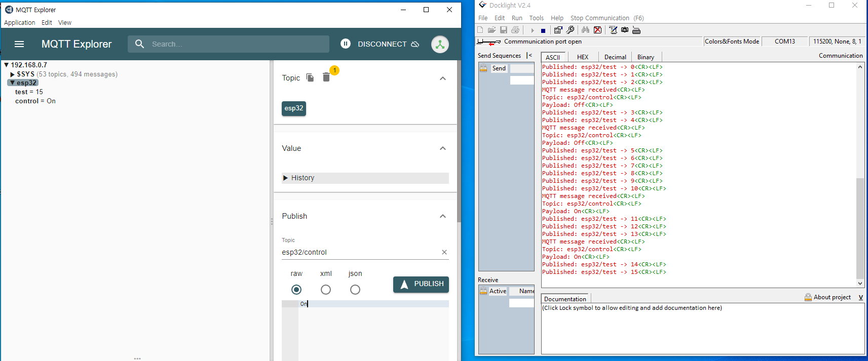The width and height of the screenshot is (868, 361).
Task: Open the hamburger menu in MQTT Explorer
Action: click(x=19, y=44)
